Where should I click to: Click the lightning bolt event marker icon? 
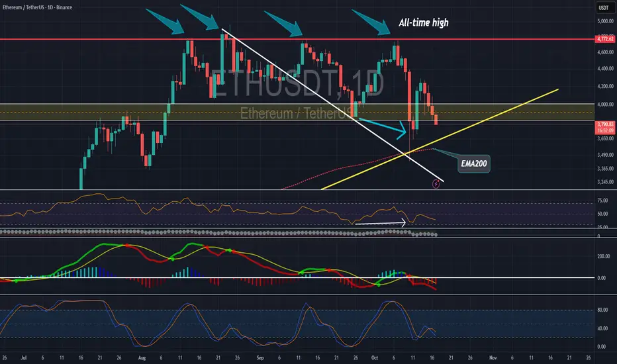click(436, 183)
